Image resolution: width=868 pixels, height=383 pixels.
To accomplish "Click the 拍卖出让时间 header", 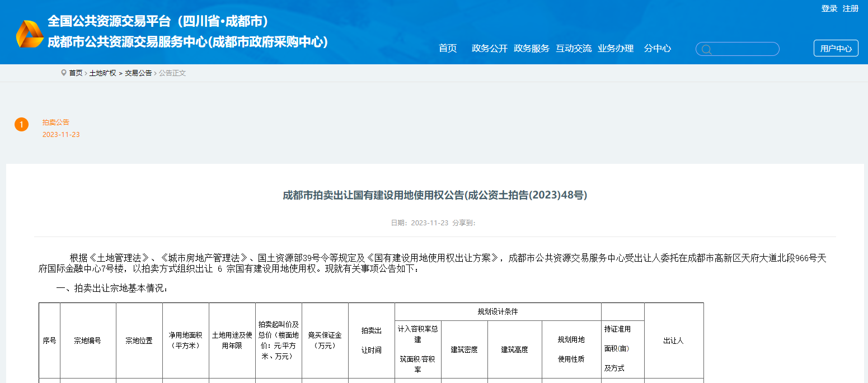I will (372, 341).
